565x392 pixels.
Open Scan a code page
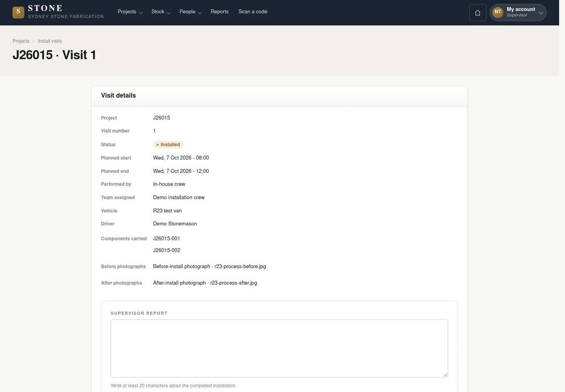coord(253,12)
